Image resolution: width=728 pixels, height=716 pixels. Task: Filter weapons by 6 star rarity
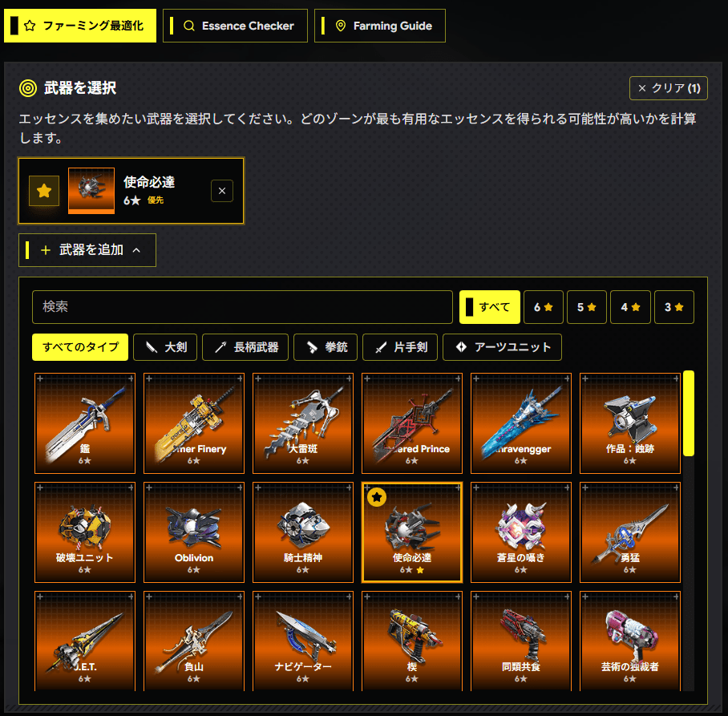point(544,307)
